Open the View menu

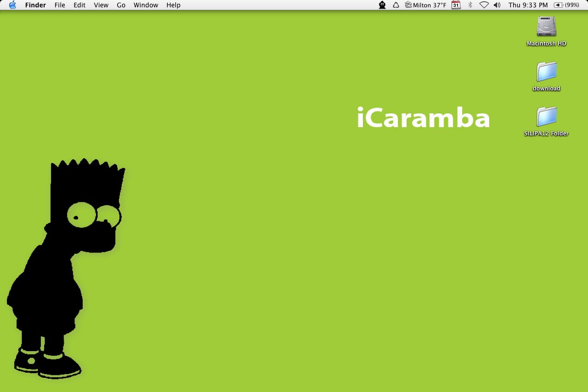click(x=101, y=5)
